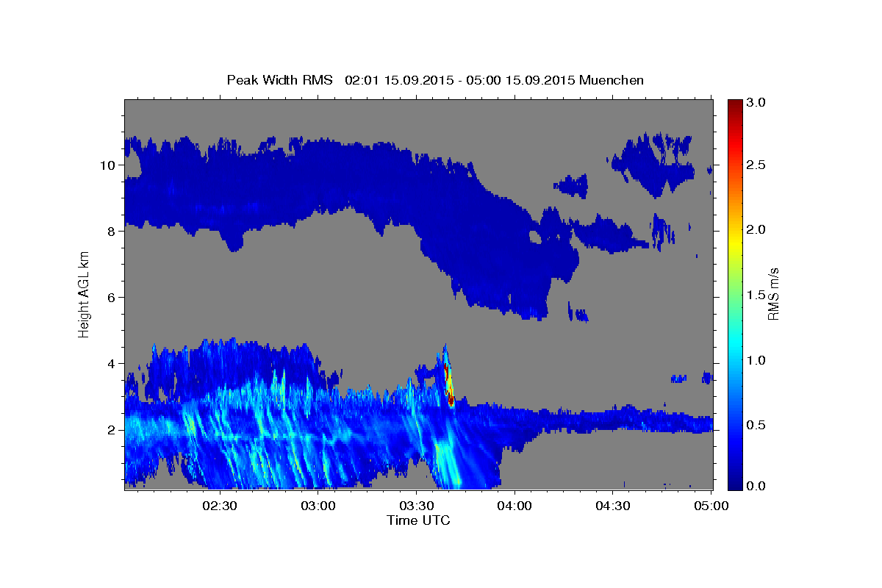Click the 'Height AGL km' axis label

(x=84, y=293)
